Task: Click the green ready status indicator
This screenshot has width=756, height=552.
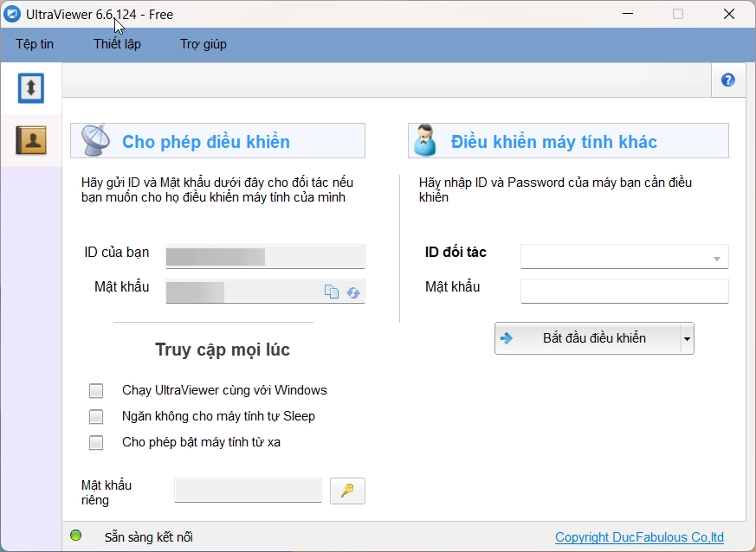Action: tap(75, 536)
